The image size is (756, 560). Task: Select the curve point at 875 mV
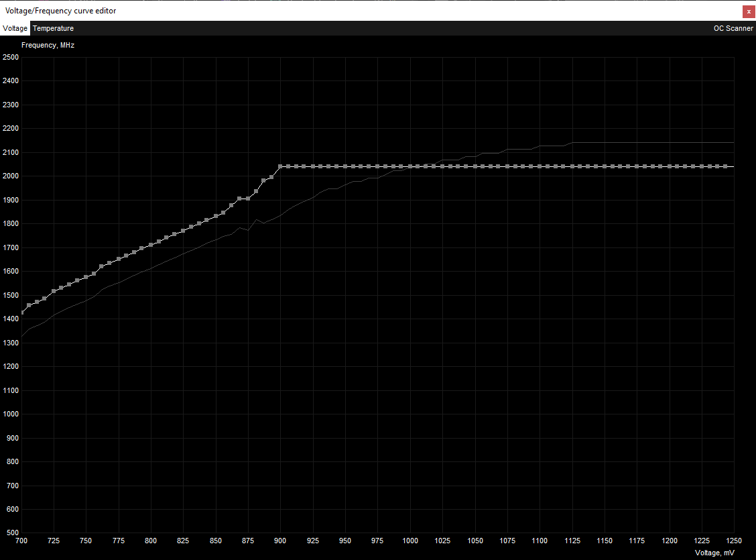[x=248, y=199]
